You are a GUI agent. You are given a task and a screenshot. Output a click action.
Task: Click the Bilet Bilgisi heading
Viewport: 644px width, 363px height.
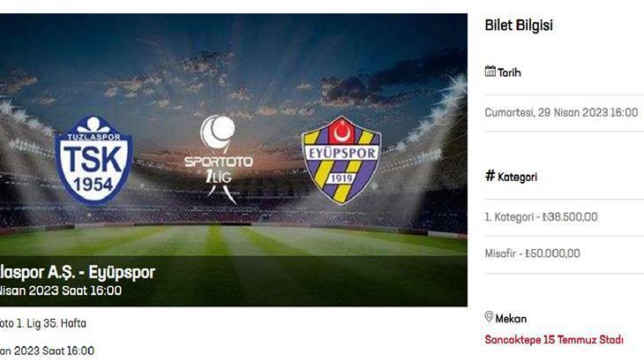(x=519, y=25)
